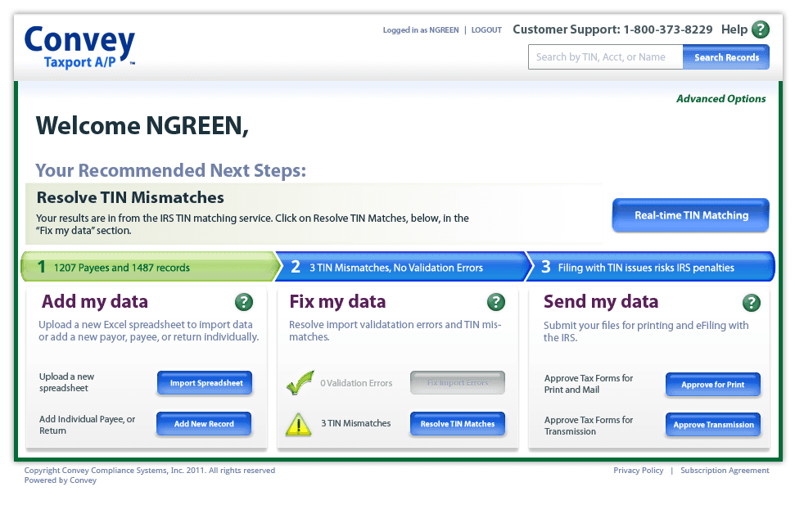This screenshot has width=795, height=532.
Task: Select step 1 Payees and records tab
Action: point(150,267)
